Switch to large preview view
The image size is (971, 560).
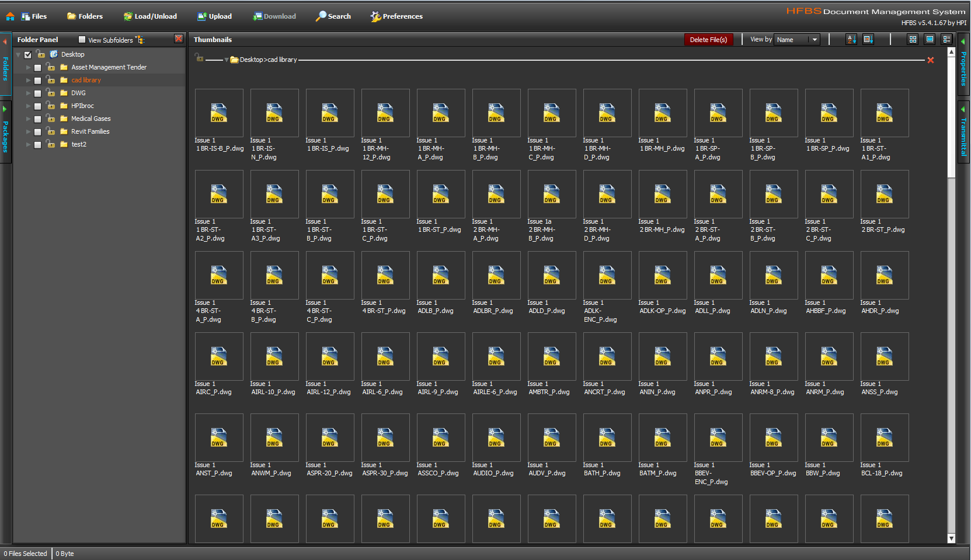click(930, 39)
